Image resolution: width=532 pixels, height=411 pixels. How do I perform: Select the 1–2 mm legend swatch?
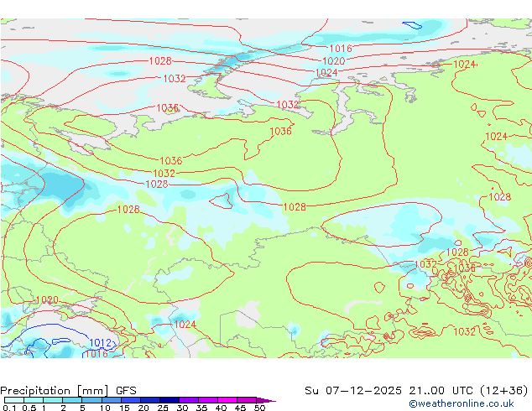[x=53, y=400]
